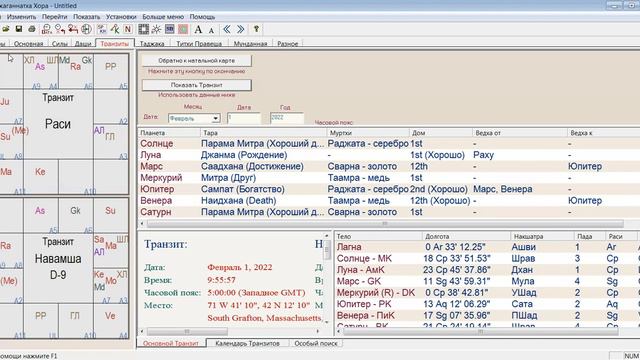Image resolution: width=640 pixels, height=360 pixels.
Task: Select the Меркурий (R) - DK row
Action: [x=487, y=293]
